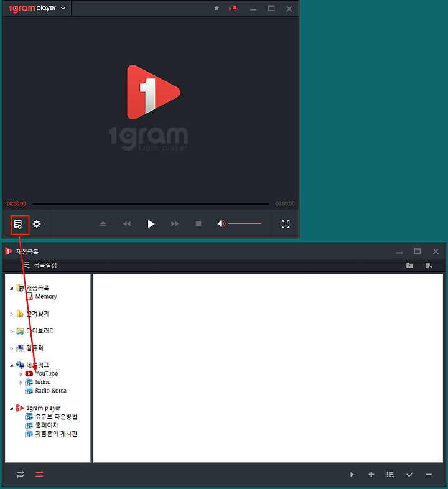Click playlist play icon at bottom
The height and width of the screenshot is (489, 448).
point(352,475)
